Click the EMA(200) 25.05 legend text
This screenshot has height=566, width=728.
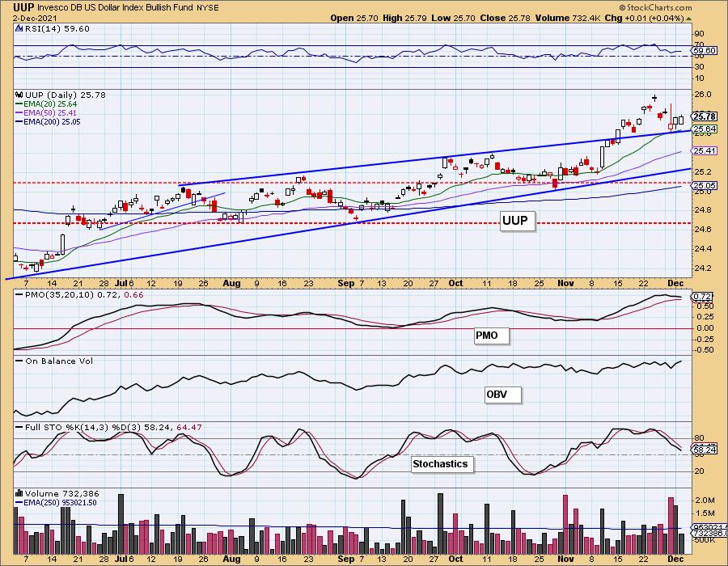53,122
